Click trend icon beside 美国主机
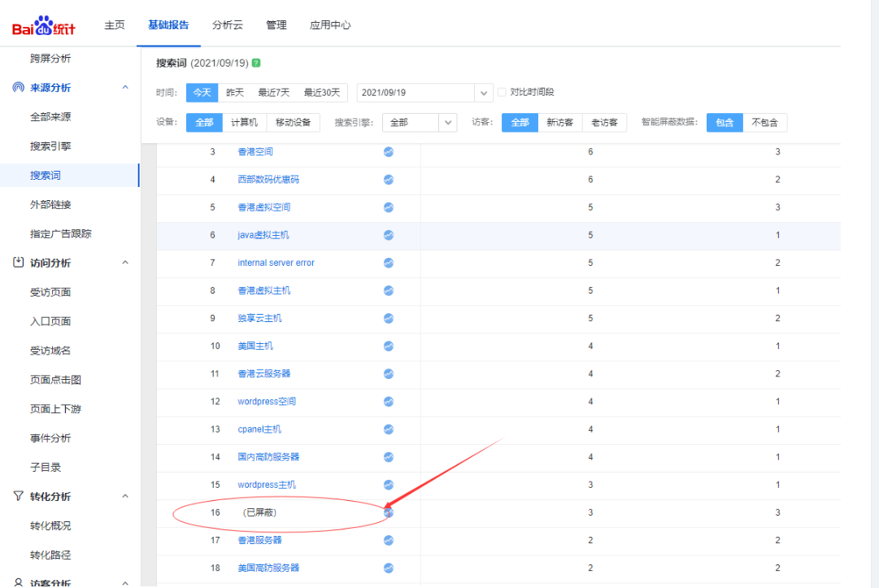 (x=389, y=346)
